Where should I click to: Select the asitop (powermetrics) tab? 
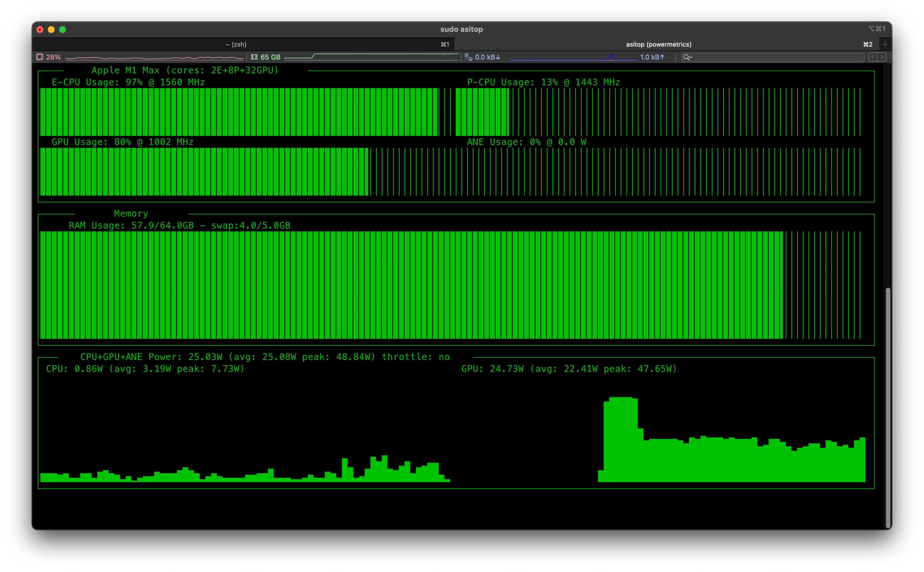pyautogui.click(x=658, y=45)
